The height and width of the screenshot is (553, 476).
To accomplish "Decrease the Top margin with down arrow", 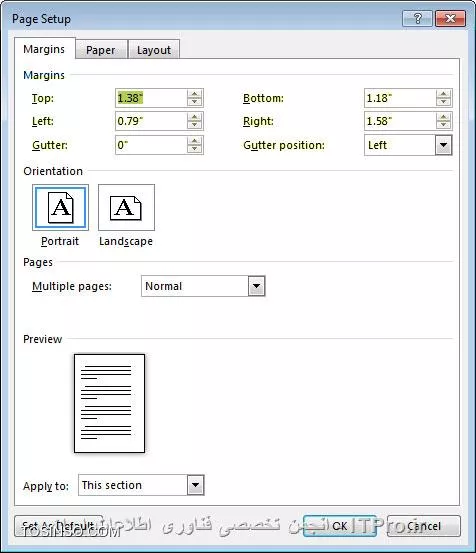I will pos(195,102).
